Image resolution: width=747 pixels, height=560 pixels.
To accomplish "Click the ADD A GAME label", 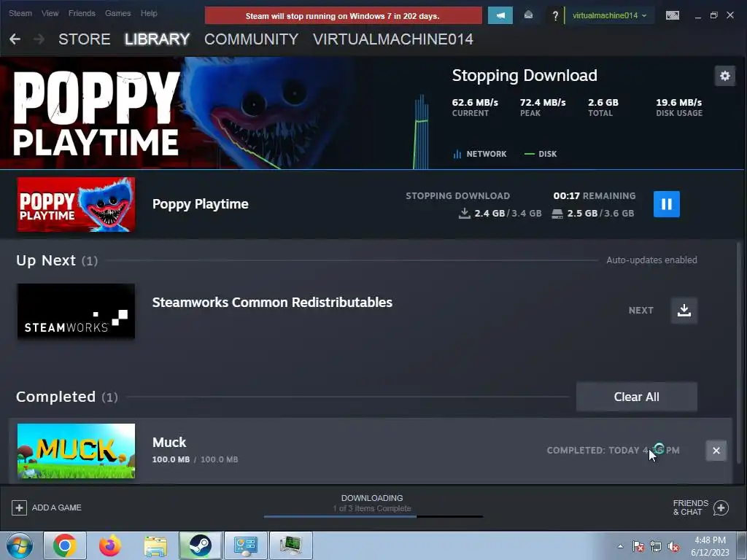I will pyautogui.click(x=56, y=507).
